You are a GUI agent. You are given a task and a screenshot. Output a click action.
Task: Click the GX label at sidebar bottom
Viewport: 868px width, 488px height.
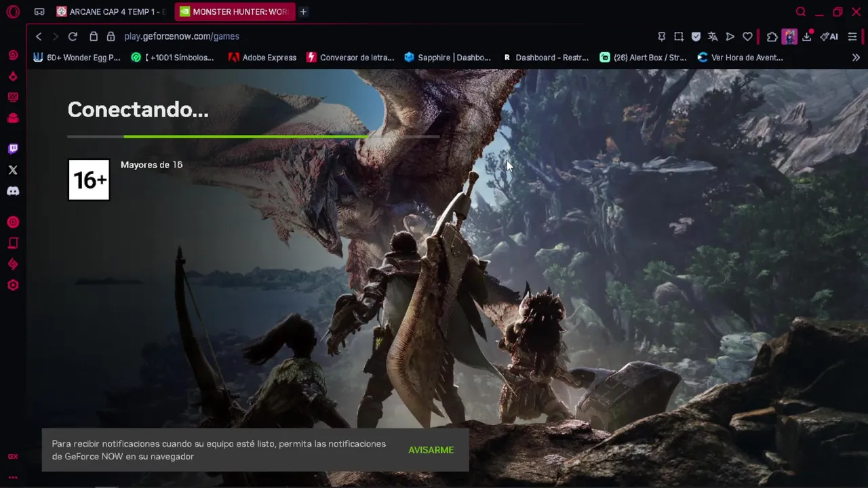13,457
